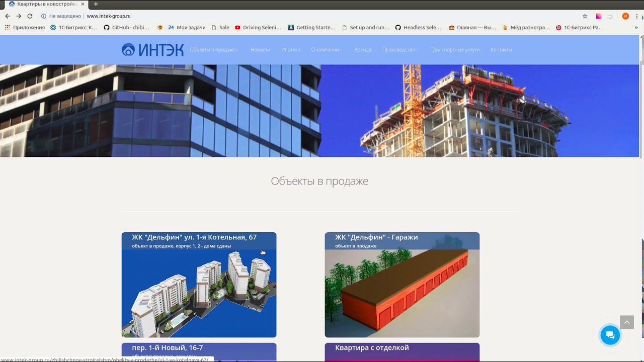The width and height of the screenshot is (644, 362).
Task: Open the Ипотека menu item
Action: (290, 50)
